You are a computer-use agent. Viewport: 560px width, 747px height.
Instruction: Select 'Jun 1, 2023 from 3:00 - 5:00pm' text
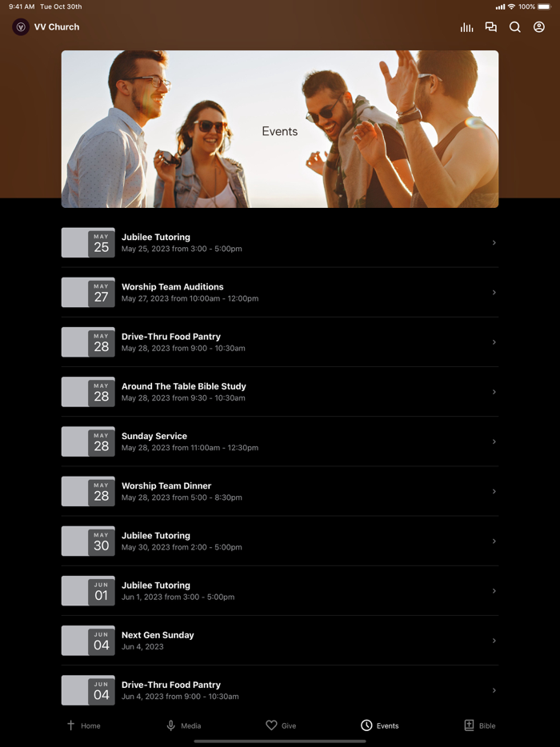(178, 597)
